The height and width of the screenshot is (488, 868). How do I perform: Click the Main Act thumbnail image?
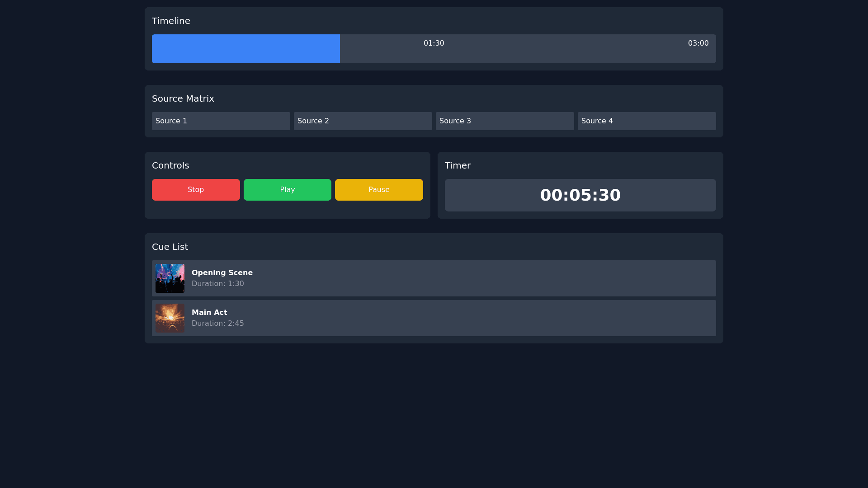point(170,318)
